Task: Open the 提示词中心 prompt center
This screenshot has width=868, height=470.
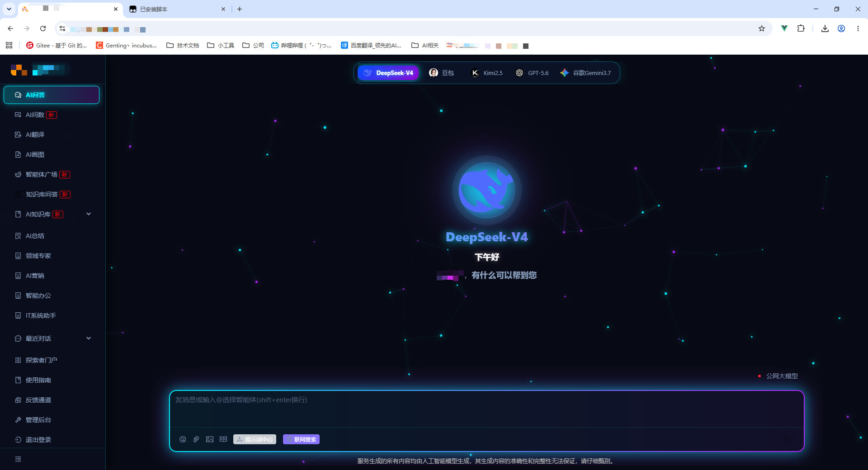Action: pyautogui.click(x=255, y=439)
